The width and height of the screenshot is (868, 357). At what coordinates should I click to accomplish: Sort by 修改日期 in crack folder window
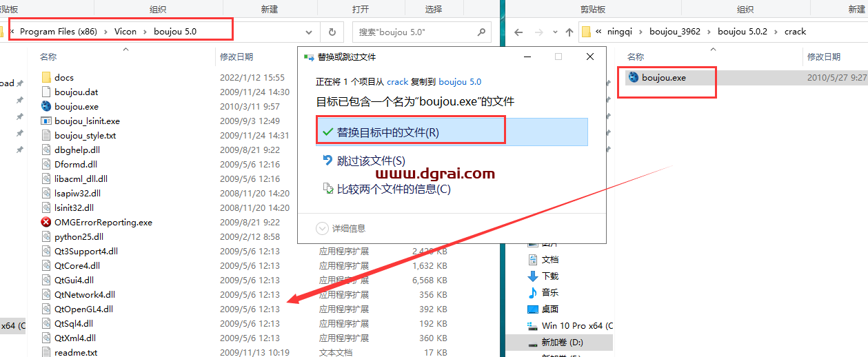click(x=824, y=57)
